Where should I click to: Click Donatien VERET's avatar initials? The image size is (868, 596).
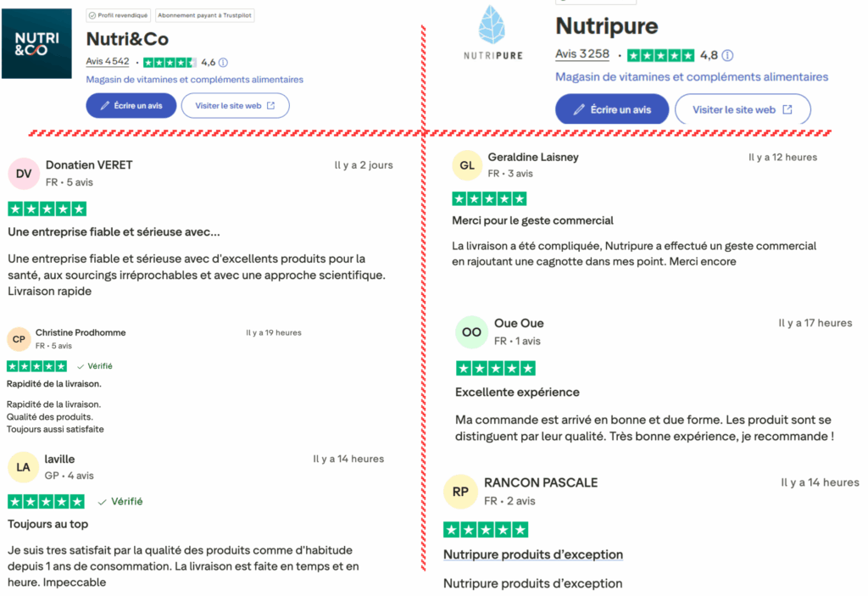[23, 173]
